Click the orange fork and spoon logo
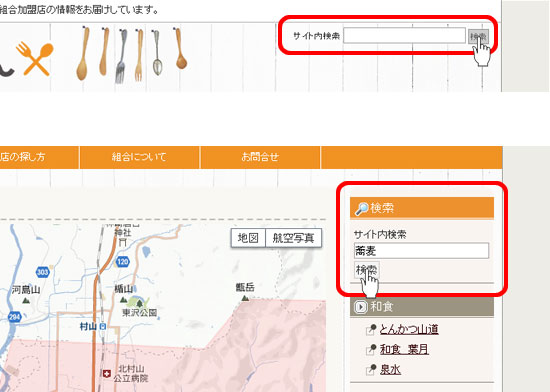This screenshot has width=550, height=392. pos(35,59)
